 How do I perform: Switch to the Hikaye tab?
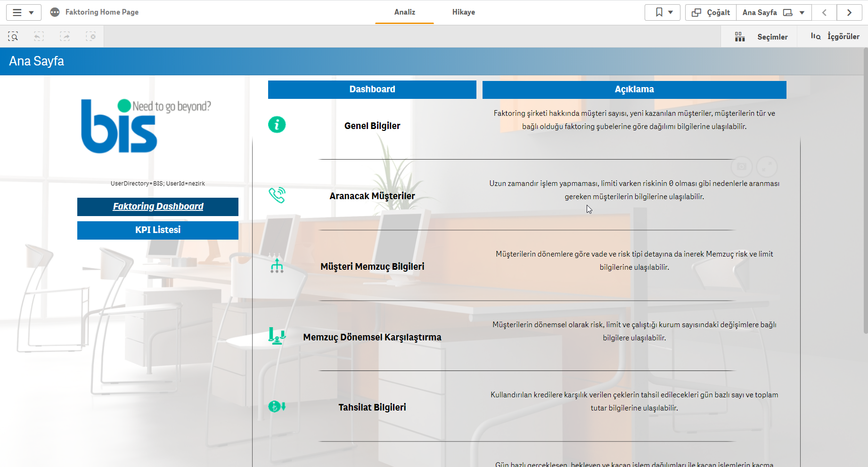point(464,12)
